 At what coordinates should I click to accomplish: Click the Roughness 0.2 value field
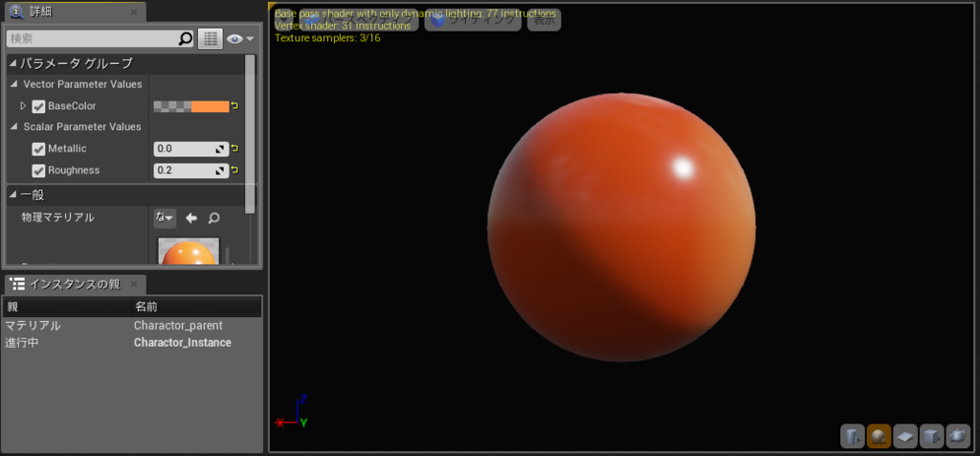191,171
